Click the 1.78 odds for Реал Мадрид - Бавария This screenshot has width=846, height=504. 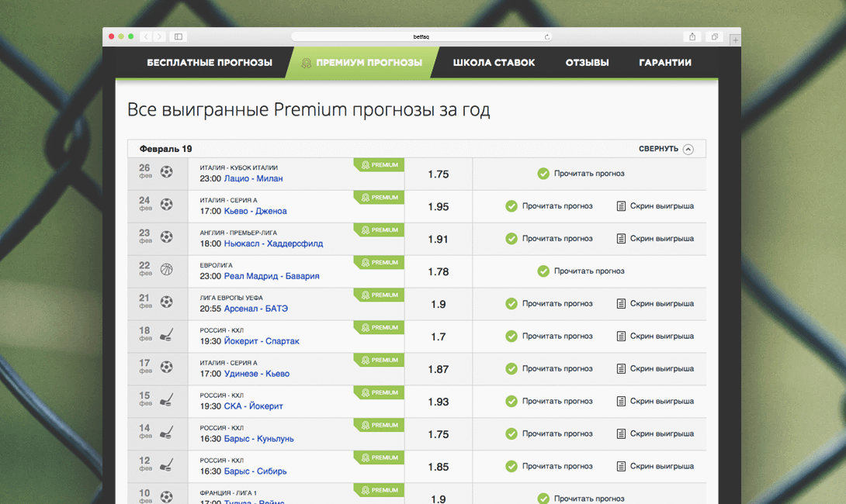click(x=438, y=271)
